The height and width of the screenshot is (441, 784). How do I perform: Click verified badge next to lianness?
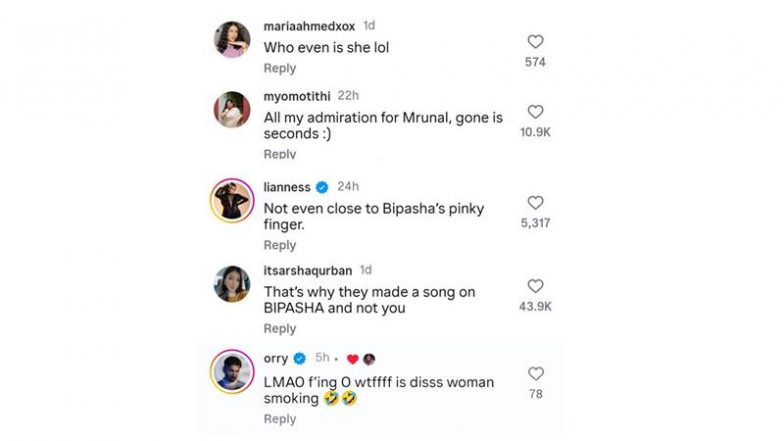tap(322, 187)
